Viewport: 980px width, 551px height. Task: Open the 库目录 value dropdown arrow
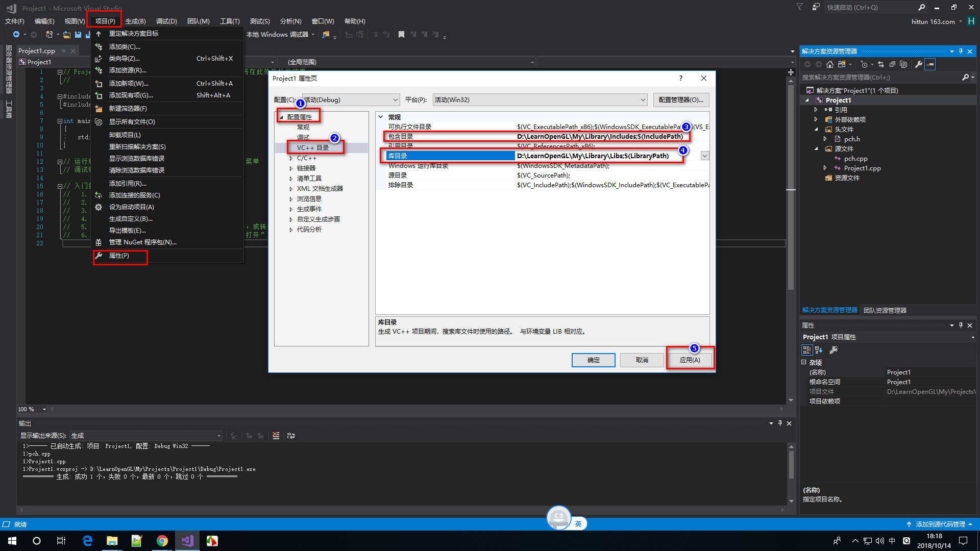click(x=705, y=156)
